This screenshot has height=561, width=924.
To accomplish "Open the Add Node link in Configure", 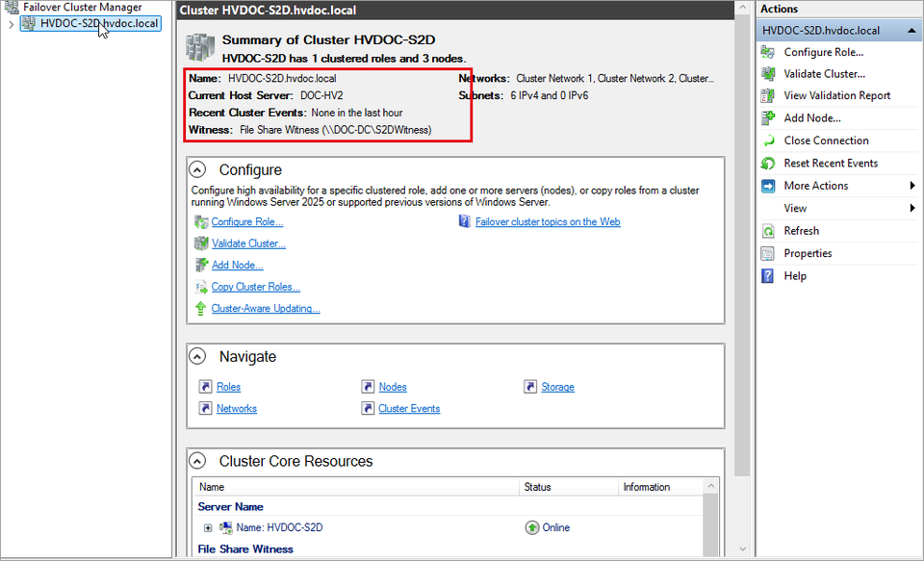I will tap(238, 266).
